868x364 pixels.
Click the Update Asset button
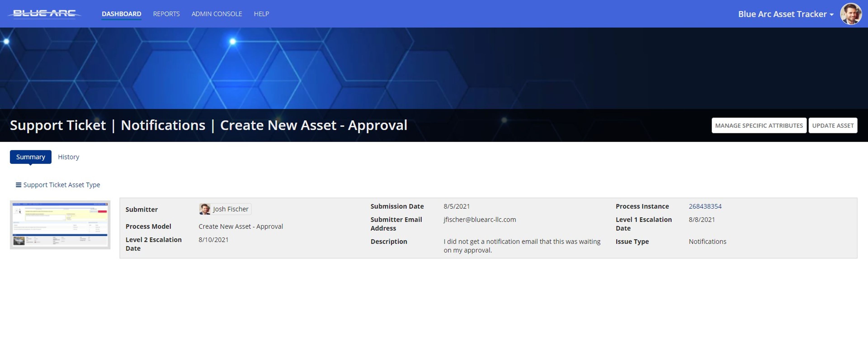[x=833, y=126]
